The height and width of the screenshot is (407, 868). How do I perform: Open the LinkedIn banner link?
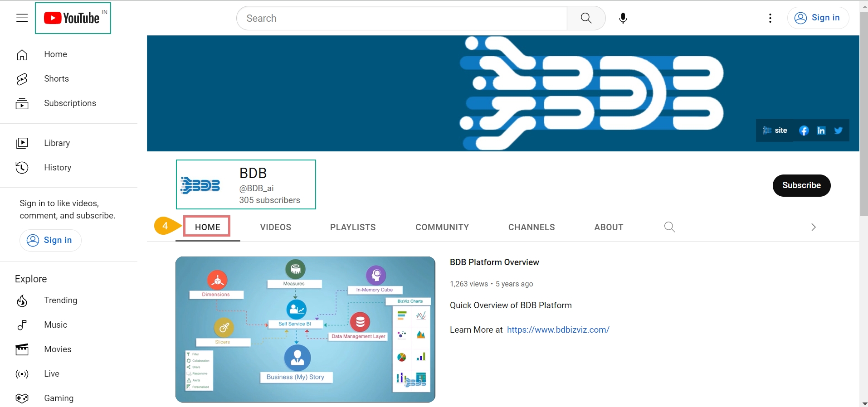click(x=821, y=131)
